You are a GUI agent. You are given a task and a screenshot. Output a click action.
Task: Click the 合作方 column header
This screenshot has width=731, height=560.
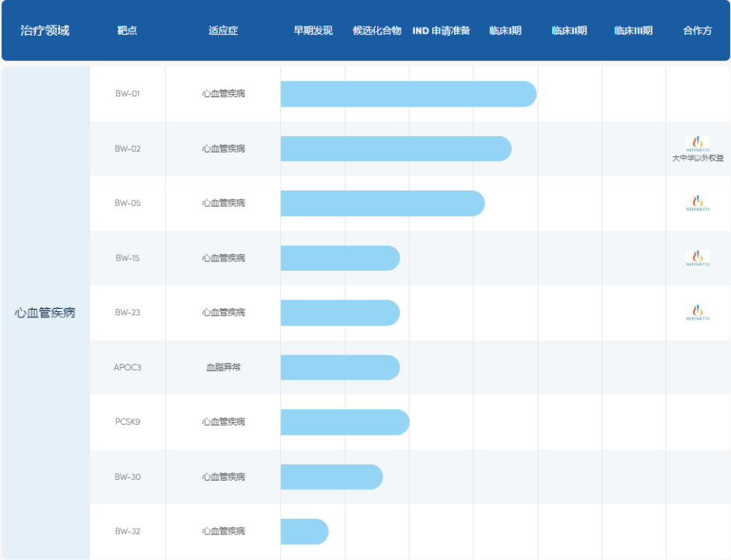[698, 31]
